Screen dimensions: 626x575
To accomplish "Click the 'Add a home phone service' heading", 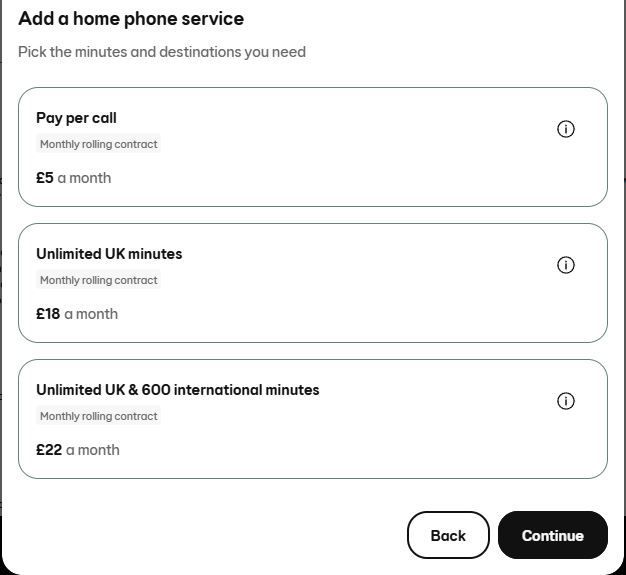I will (131, 19).
